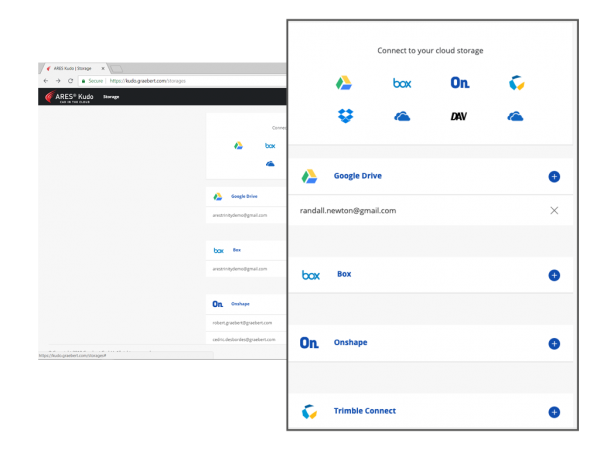Add a Google Drive account with the plus button

pyautogui.click(x=554, y=177)
